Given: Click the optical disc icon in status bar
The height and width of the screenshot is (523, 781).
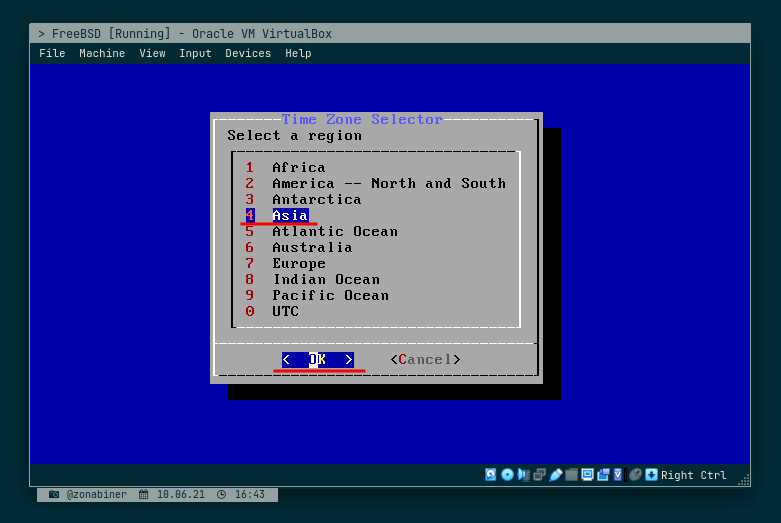Looking at the screenshot, I should tap(508, 475).
